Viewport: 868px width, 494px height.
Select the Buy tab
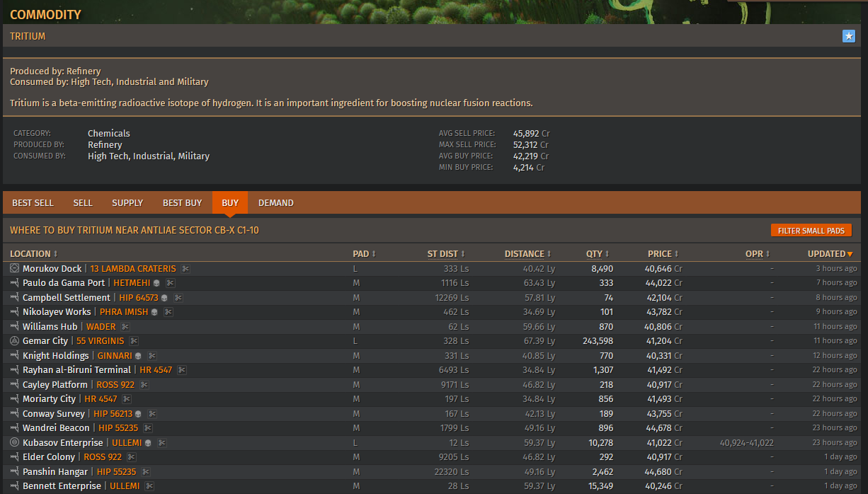[230, 203]
